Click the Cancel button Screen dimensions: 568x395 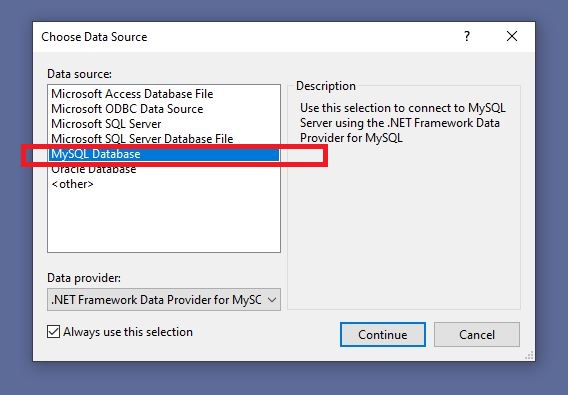click(477, 334)
